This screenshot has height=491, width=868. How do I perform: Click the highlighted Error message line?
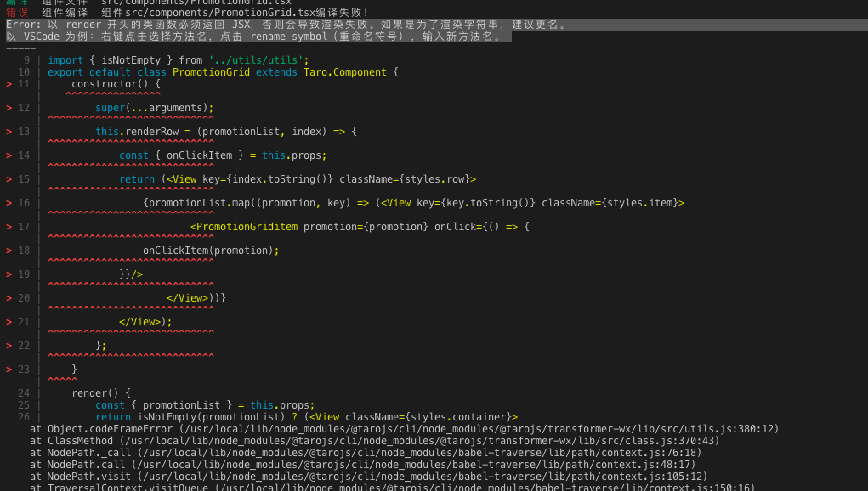point(286,25)
